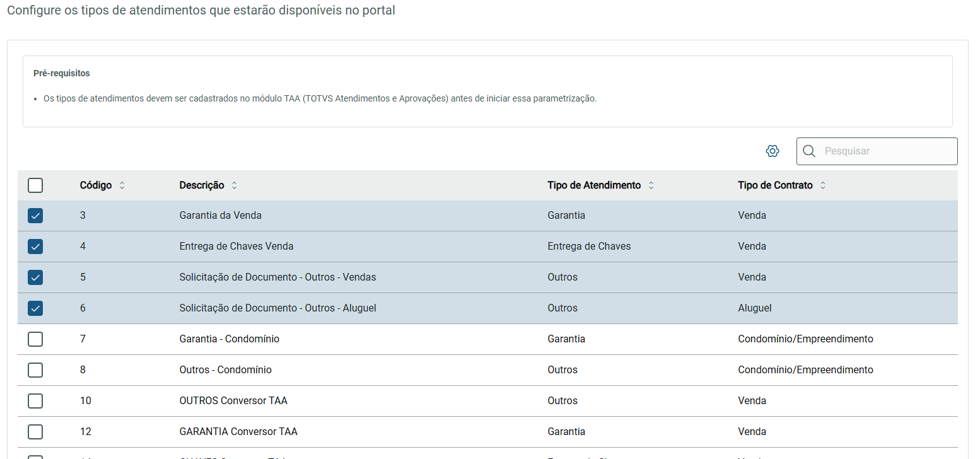Toggle the select-all header checkbox
The height and width of the screenshot is (459, 980).
[x=35, y=185]
